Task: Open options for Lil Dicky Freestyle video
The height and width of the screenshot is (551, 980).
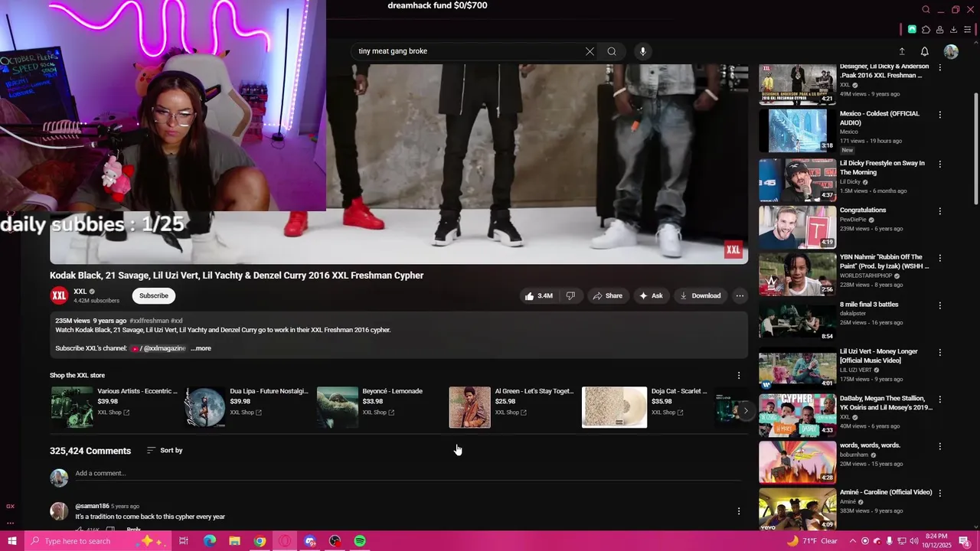Action: coord(940,164)
